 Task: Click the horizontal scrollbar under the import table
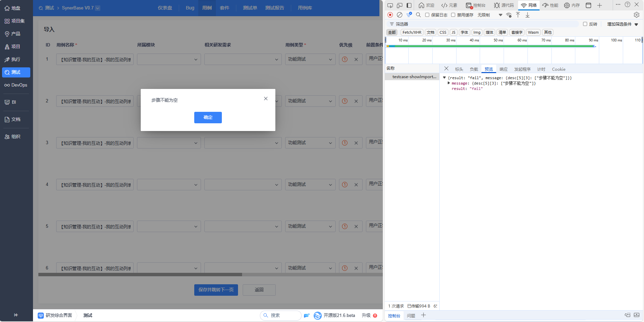coord(140,275)
